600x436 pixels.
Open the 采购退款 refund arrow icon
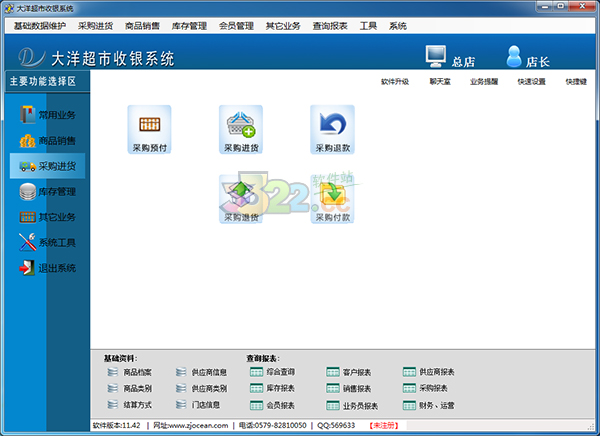(332, 129)
